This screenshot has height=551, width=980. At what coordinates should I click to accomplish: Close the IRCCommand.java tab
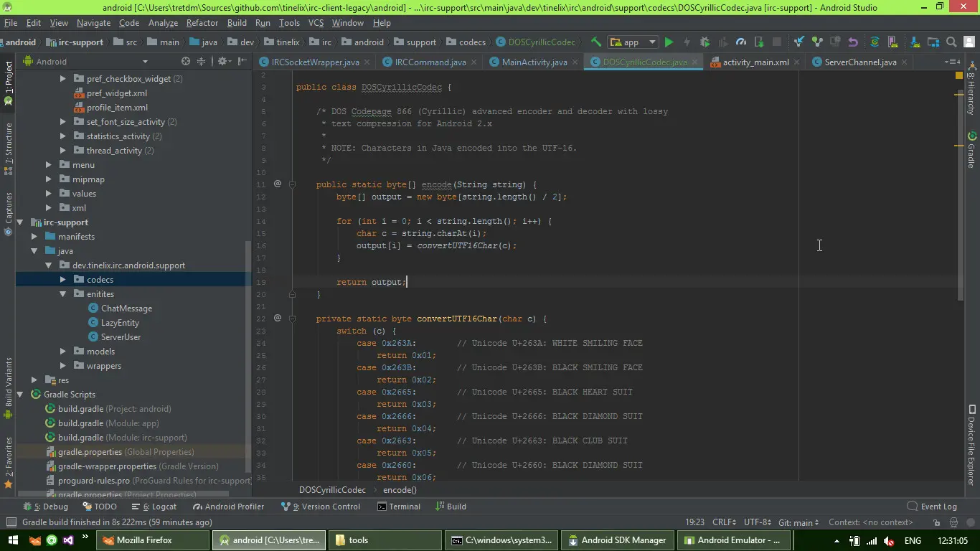(473, 62)
